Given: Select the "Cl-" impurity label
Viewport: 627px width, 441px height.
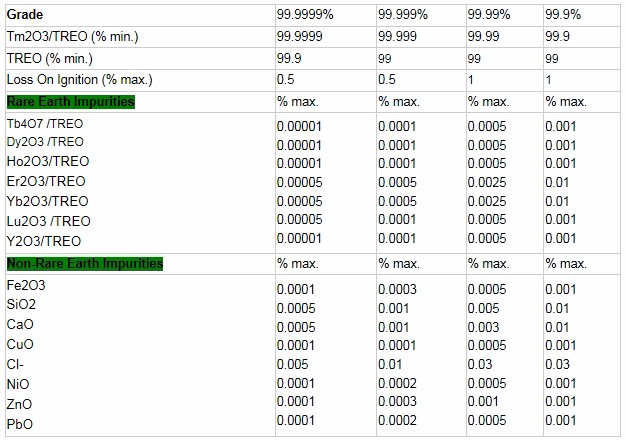Looking at the screenshot, I should tap(14, 364).
